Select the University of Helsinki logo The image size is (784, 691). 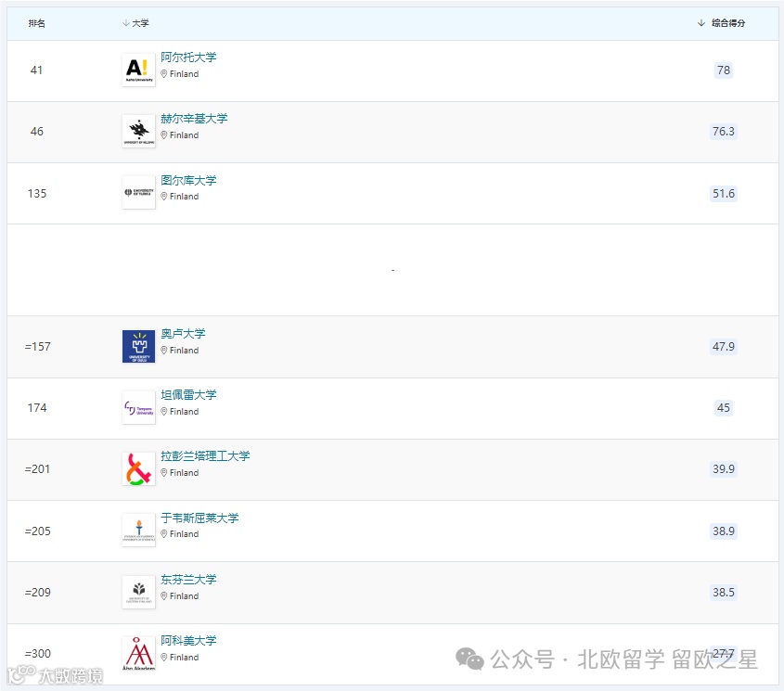pos(137,130)
